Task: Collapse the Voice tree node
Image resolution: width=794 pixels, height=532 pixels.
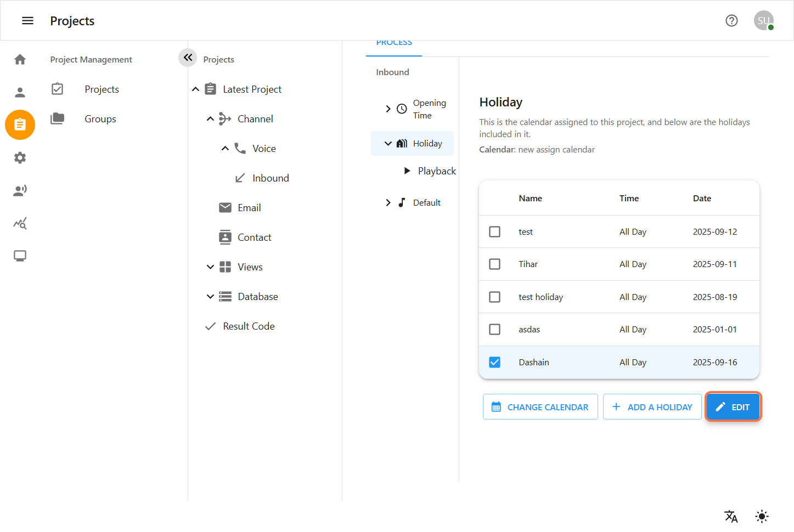Action: [225, 149]
